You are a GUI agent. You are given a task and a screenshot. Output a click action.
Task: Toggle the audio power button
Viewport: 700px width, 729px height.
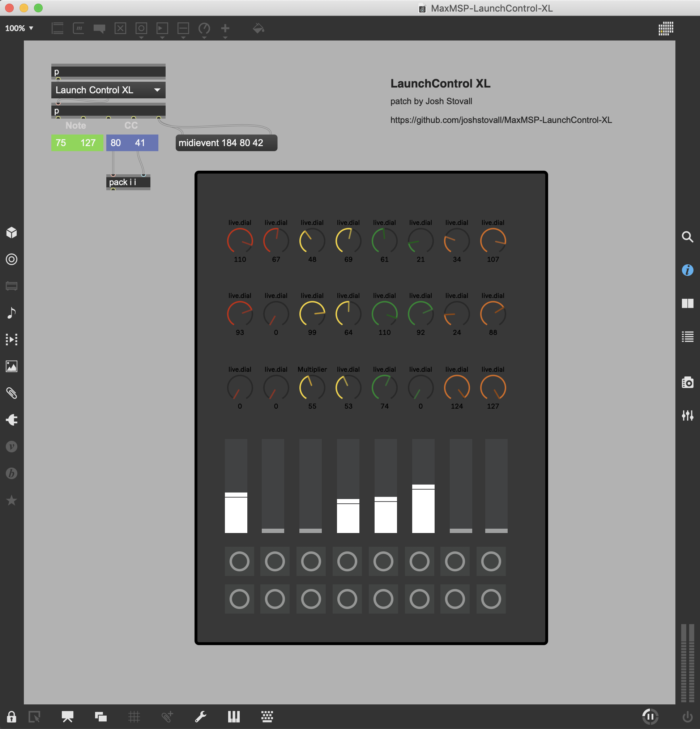click(687, 716)
